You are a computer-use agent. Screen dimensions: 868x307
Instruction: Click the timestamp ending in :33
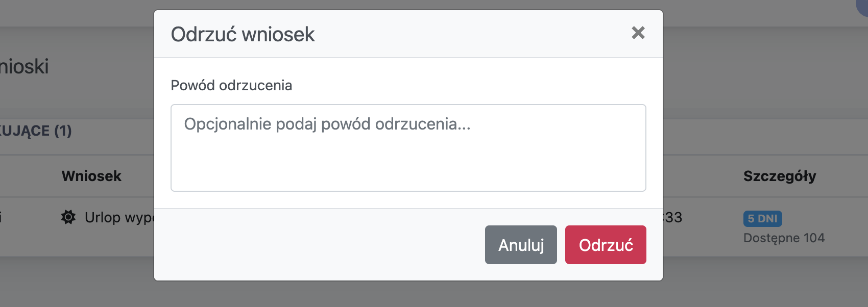[673, 218]
